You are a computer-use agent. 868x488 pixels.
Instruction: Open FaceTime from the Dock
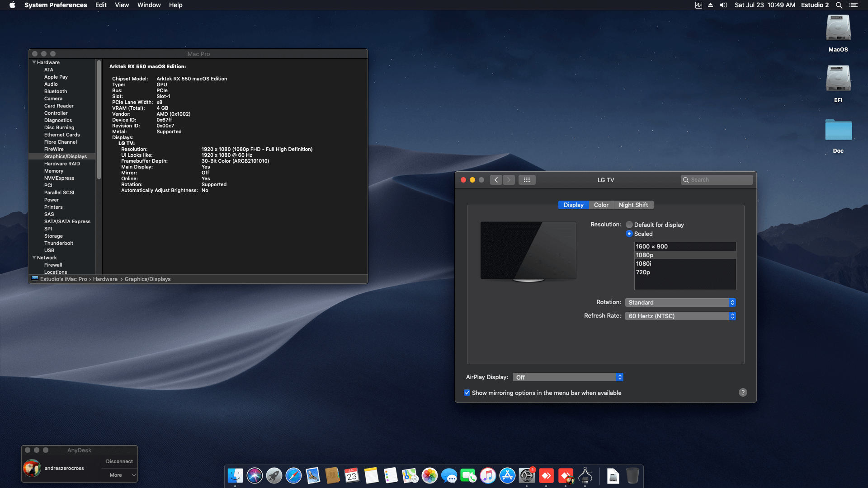click(468, 476)
